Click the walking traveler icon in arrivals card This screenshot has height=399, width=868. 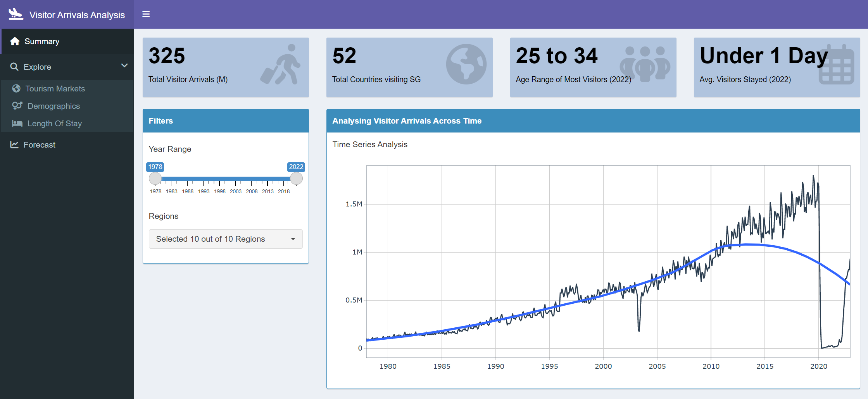tap(281, 65)
